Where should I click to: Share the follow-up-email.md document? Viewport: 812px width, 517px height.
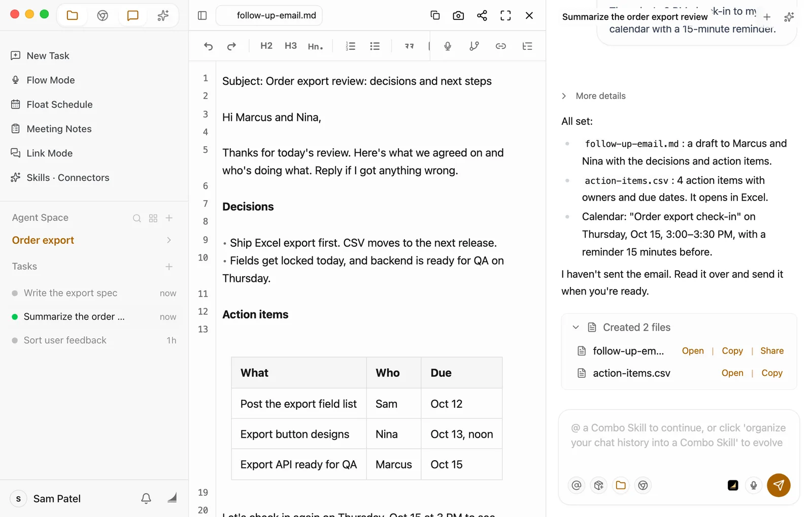click(482, 15)
